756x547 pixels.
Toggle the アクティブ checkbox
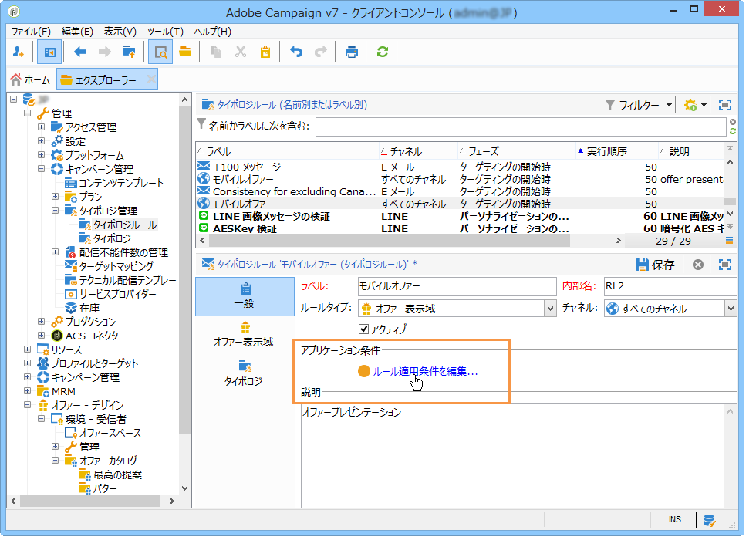(363, 329)
